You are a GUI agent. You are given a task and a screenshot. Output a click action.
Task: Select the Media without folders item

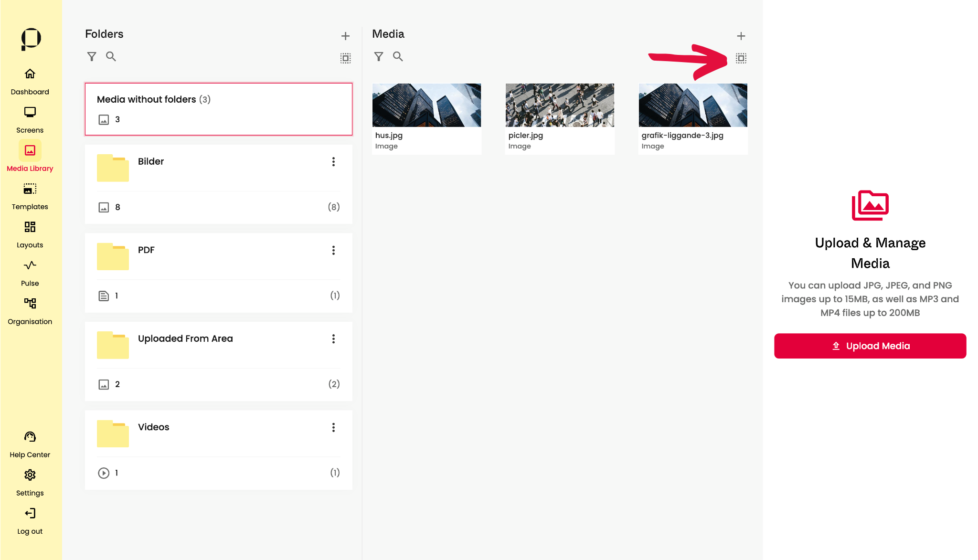218,109
